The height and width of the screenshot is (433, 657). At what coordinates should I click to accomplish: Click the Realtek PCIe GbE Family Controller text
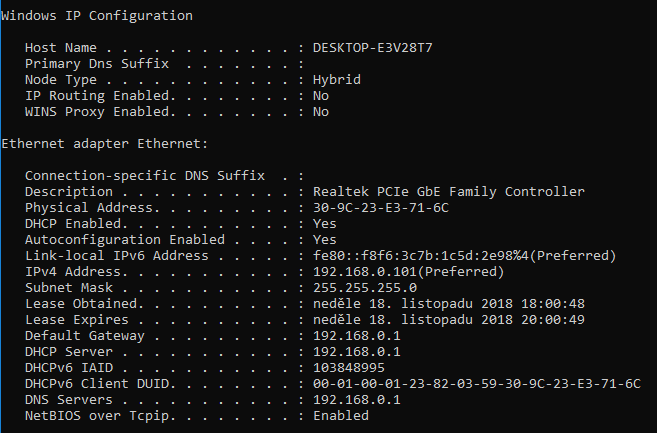click(x=448, y=192)
